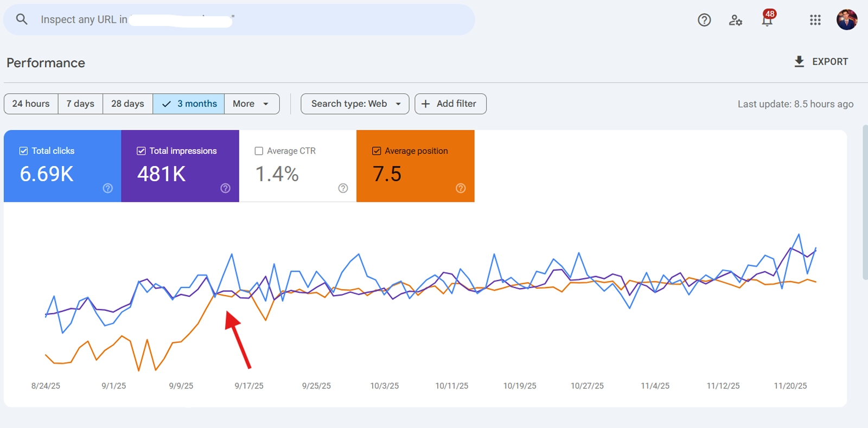868x428 pixels.
Task: Click the Inspect any URL search field
Action: click(x=239, y=20)
